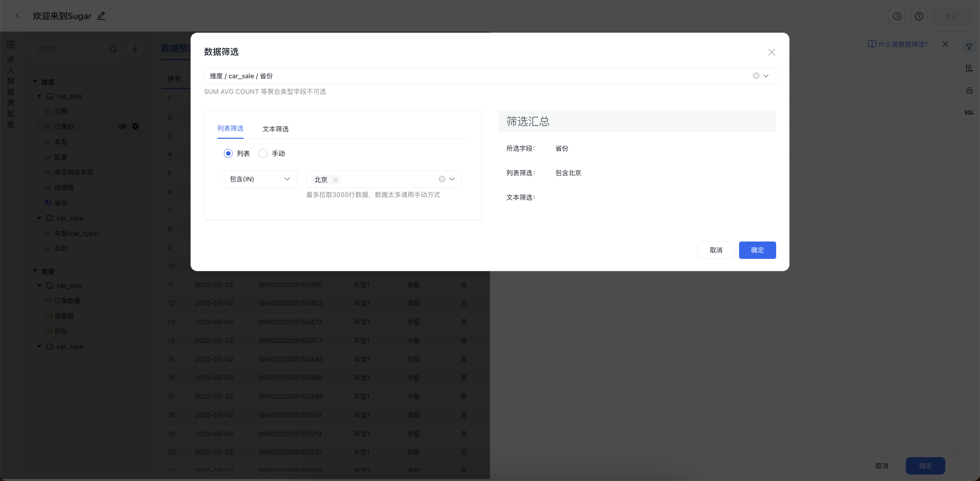Open the SQL icon on right rail

click(x=969, y=112)
